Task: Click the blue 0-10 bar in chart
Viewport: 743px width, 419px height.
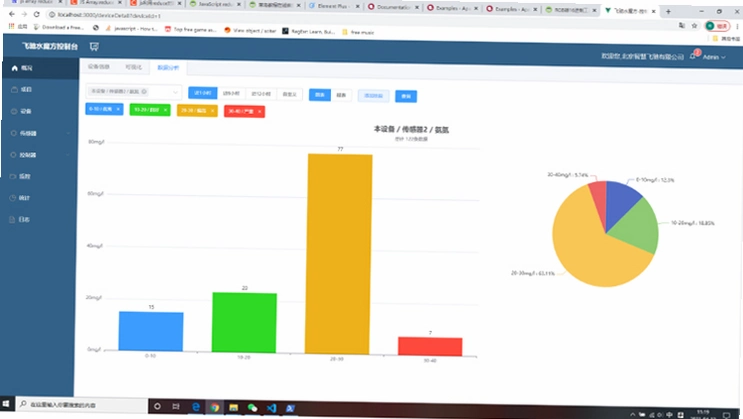Action: coord(151,331)
